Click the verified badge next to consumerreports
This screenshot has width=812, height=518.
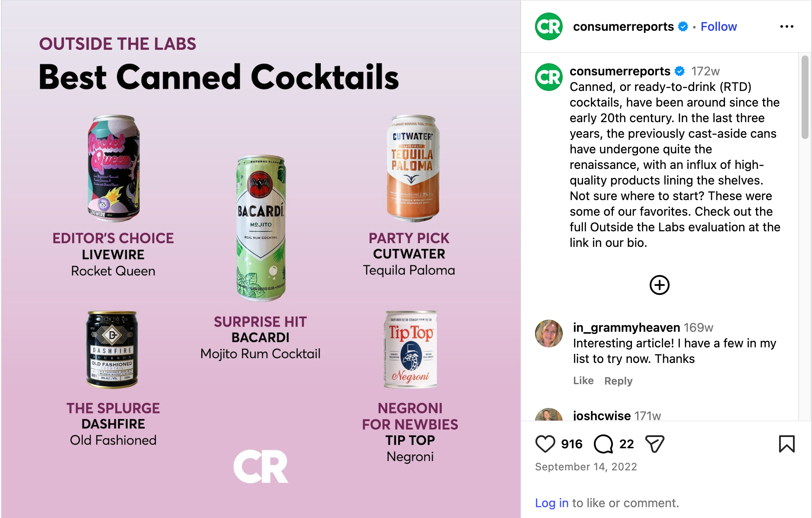[x=683, y=26]
